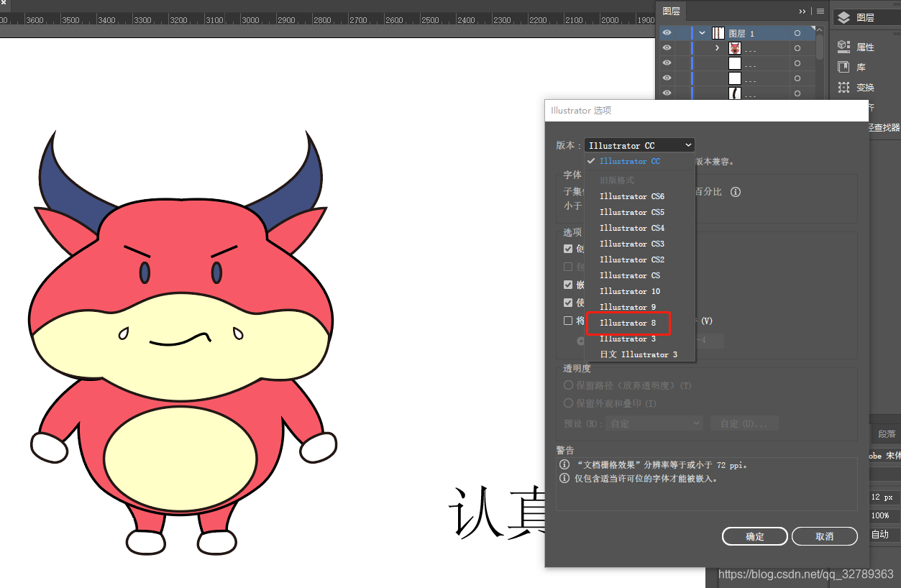The height and width of the screenshot is (588, 901).
Task: Open the 版本 Illustrator CC dropdown
Action: click(x=640, y=145)
